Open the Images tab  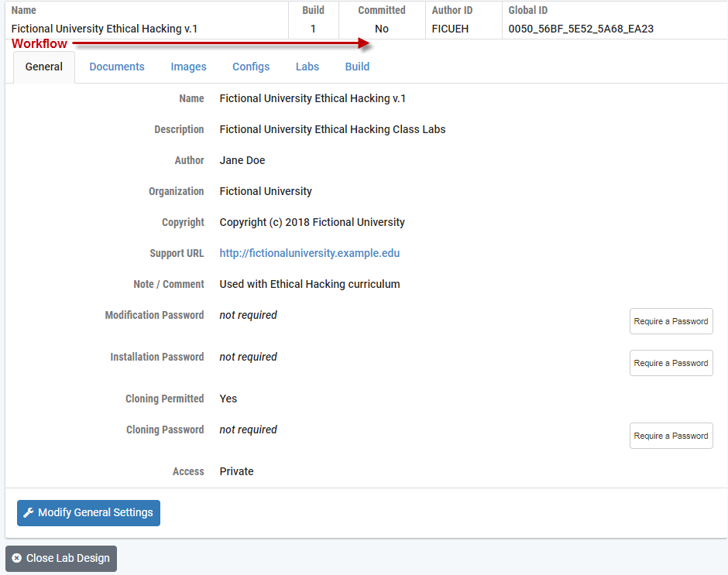tap(188, 67)
